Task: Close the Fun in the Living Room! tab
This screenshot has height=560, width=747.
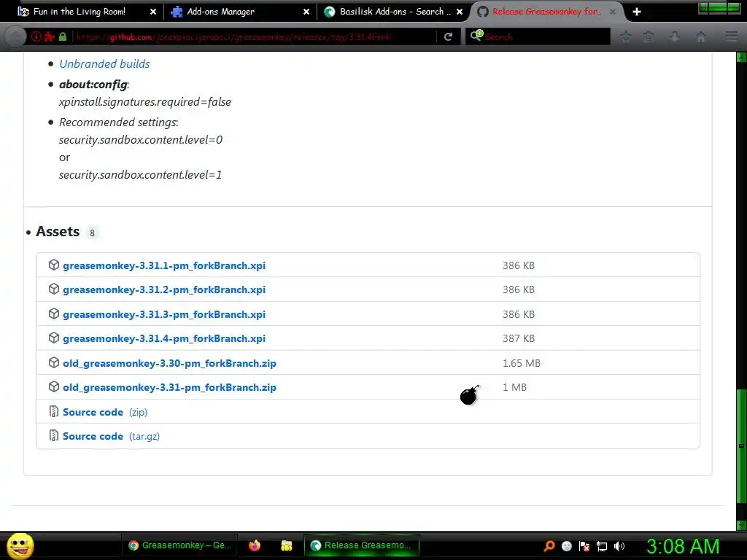Action: (x=153, y=12)
